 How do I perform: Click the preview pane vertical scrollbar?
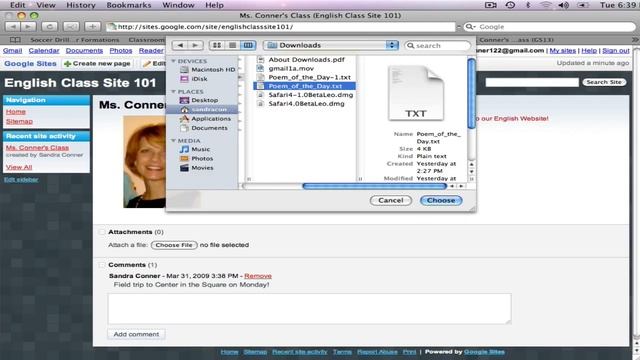[471, 93]
